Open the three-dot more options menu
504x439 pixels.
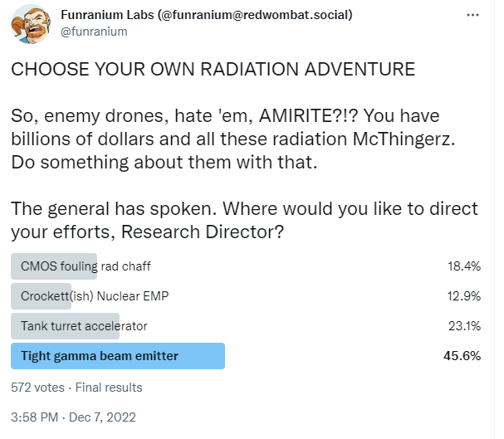[472, 15]
